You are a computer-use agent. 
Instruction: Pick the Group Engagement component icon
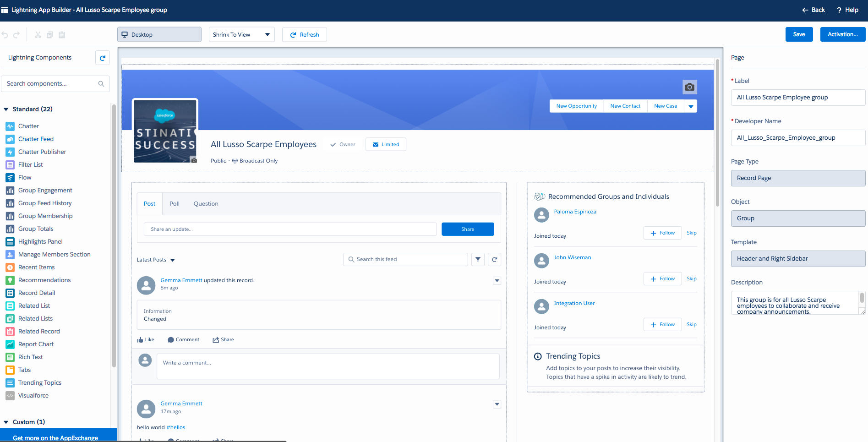pyautogui.click(x=10, y=191)
